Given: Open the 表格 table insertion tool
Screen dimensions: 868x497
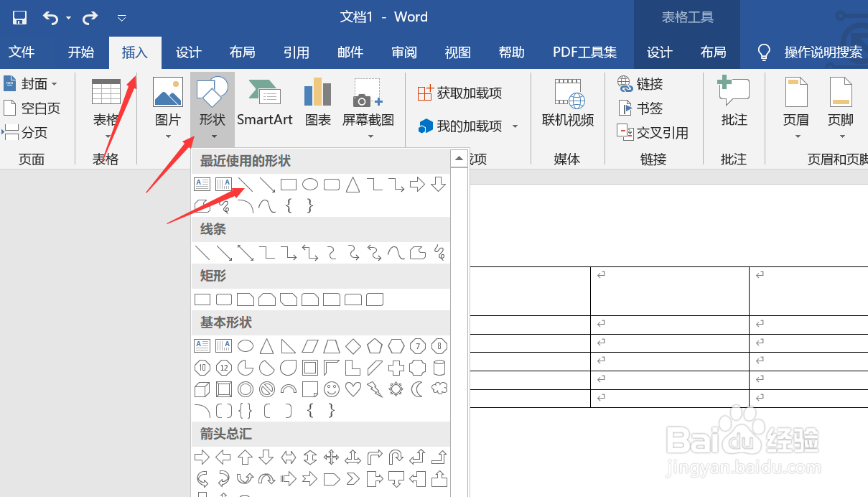Looking at the screenshot, I should click(106, 101).
